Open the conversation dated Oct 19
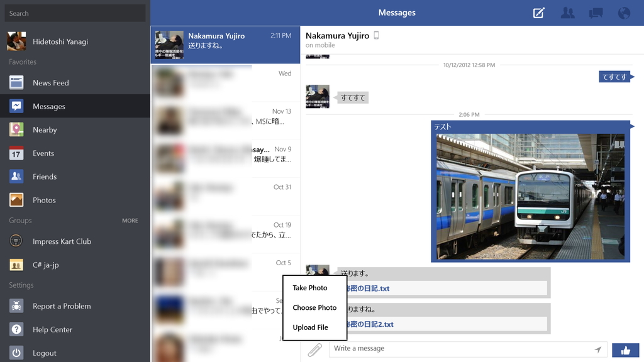644x362 pixels. coord(226,234)
